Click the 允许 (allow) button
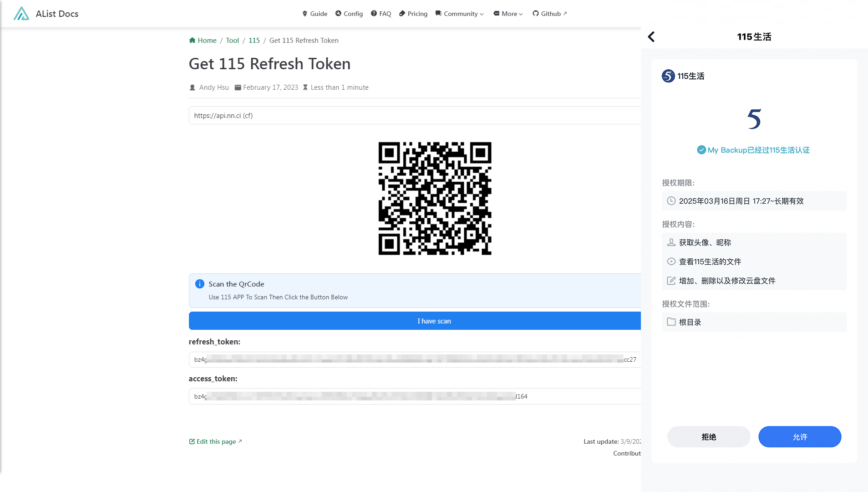Screen dimensions: 868x492 coord(800,437)
